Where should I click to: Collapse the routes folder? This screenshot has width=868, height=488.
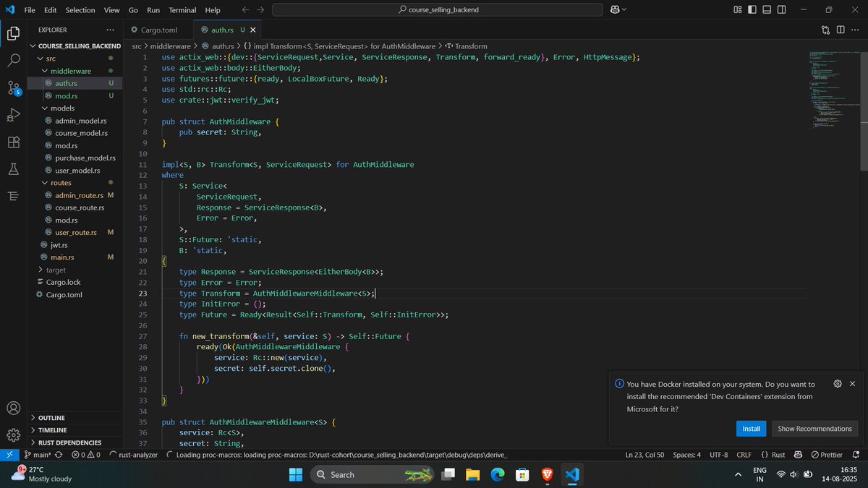pos(75,183)
